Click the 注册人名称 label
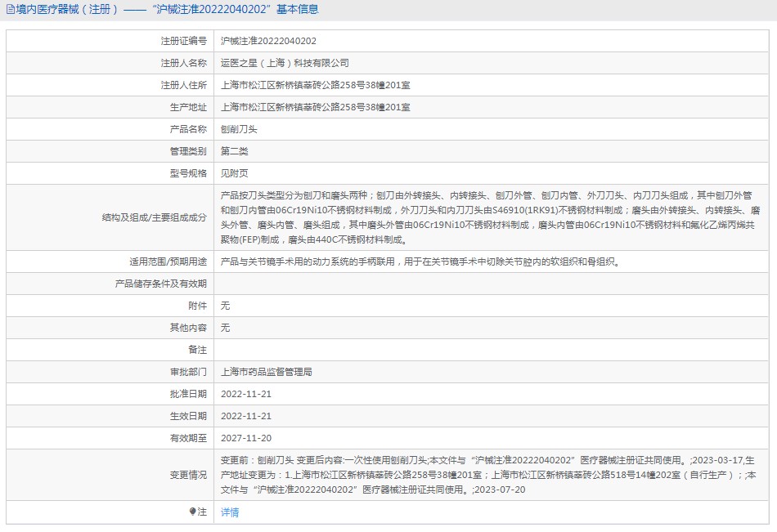Image resolution: width=777 pixels, height=532 pixels. [183, 63]
